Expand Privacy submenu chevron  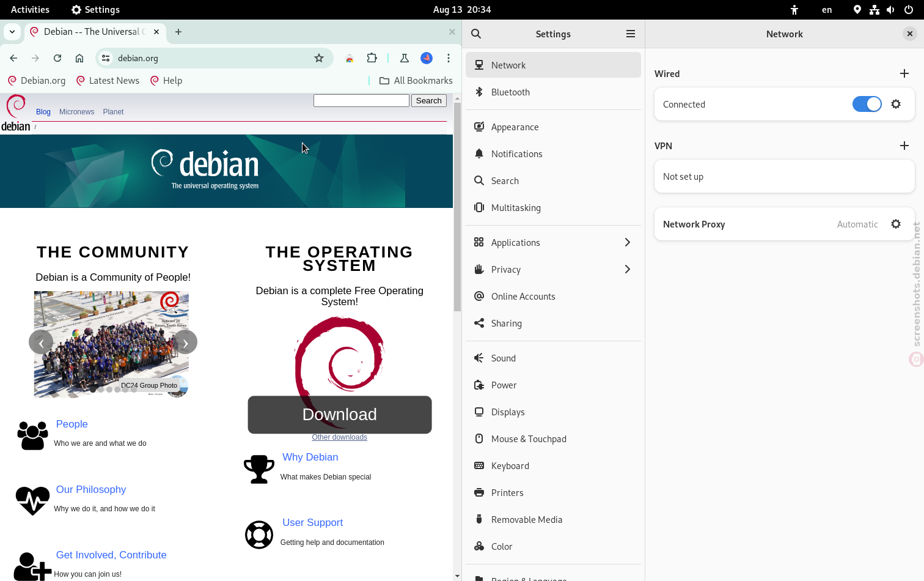click(627, 269)
